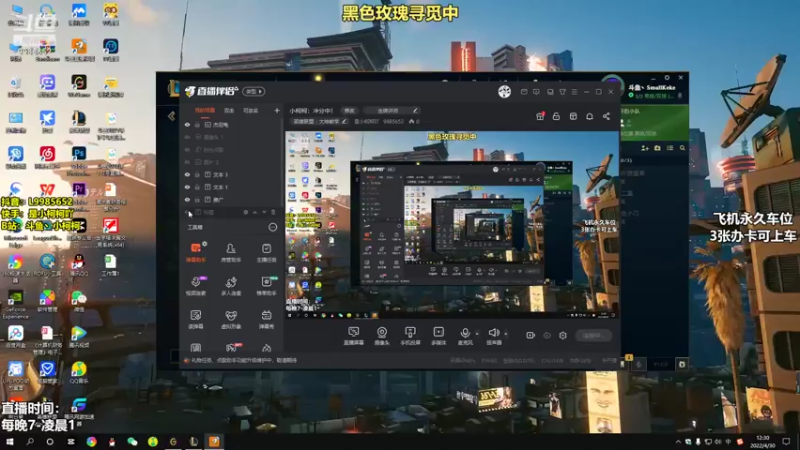Add the 多媒体 multimedia source
Viewport: 800px width, 450px height.
(x=438, y=336)
